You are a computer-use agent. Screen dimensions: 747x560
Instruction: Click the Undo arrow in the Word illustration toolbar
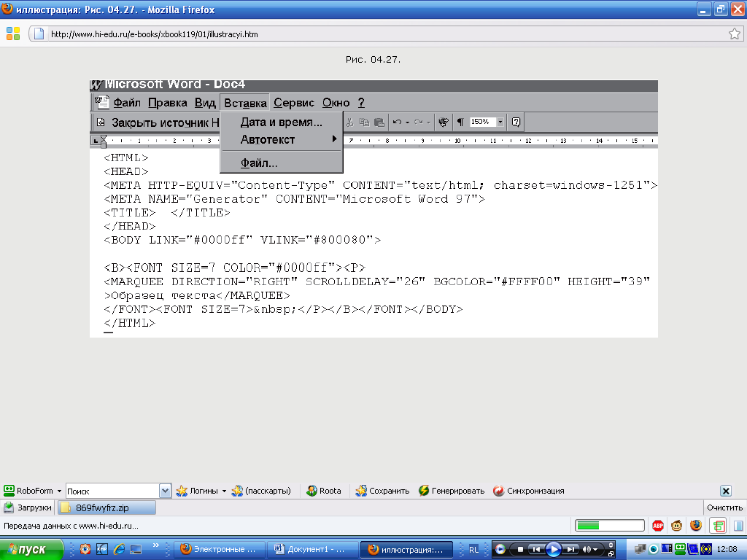(397, 122)
